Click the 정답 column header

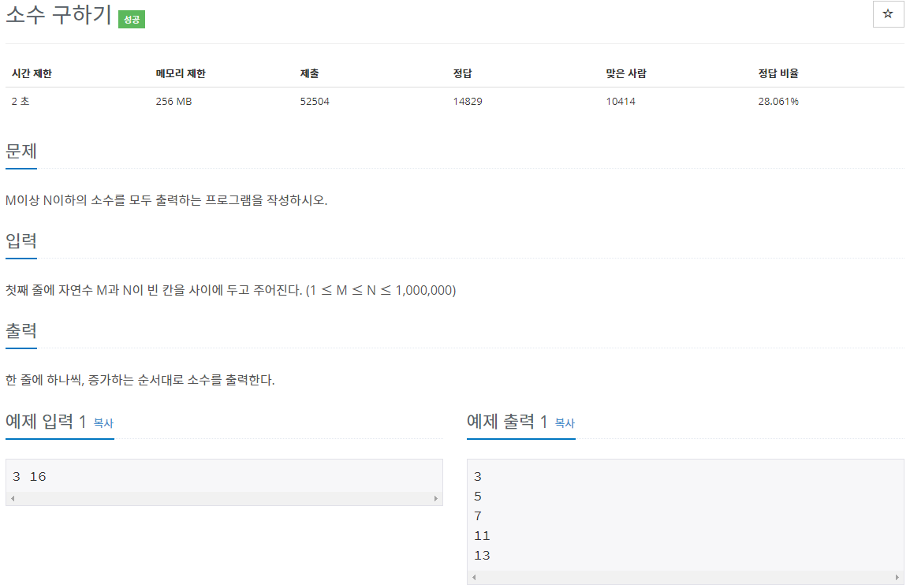click(463, 73)
